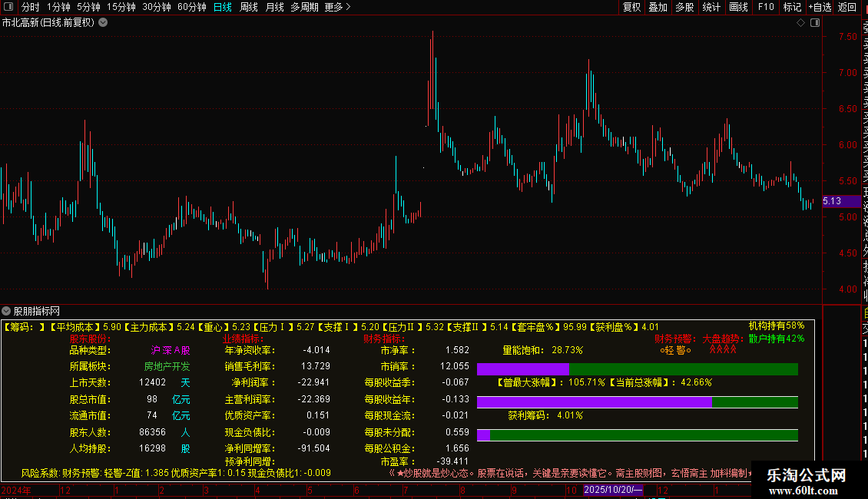
Task: Click the 人均持股 value 16298
Action: pos(152,448)
